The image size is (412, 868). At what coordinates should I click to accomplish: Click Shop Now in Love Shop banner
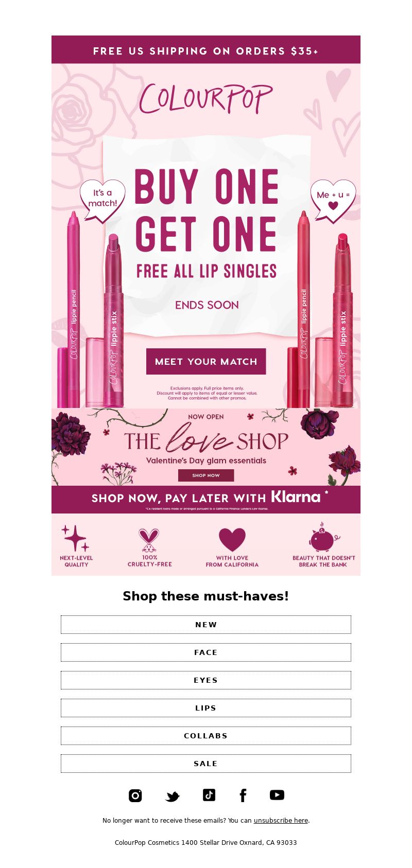206,475
